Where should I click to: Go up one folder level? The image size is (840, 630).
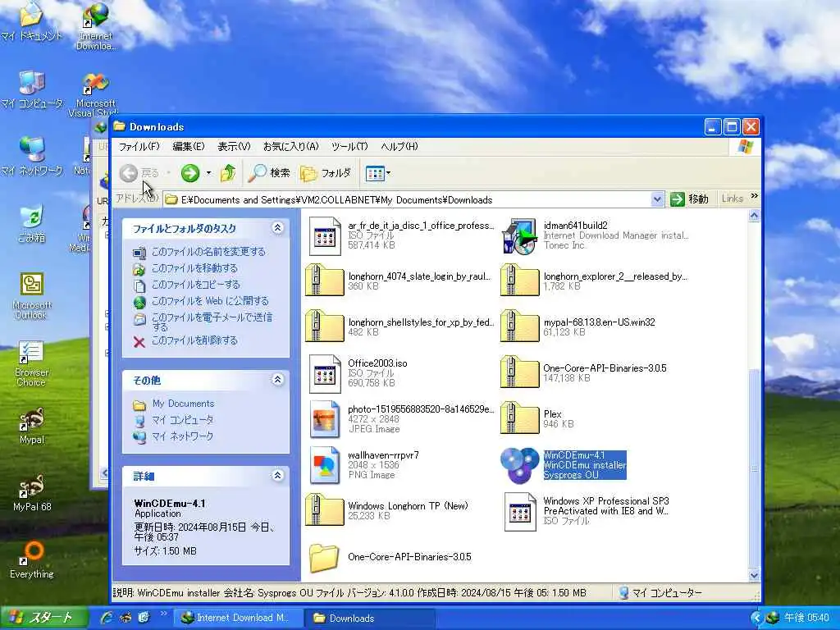[228, 173]
